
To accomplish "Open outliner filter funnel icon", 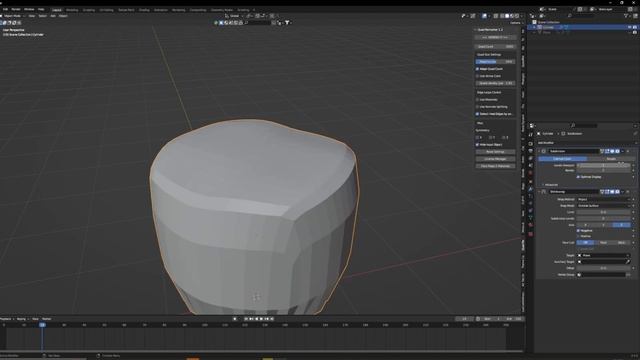I will coord(626,16).
